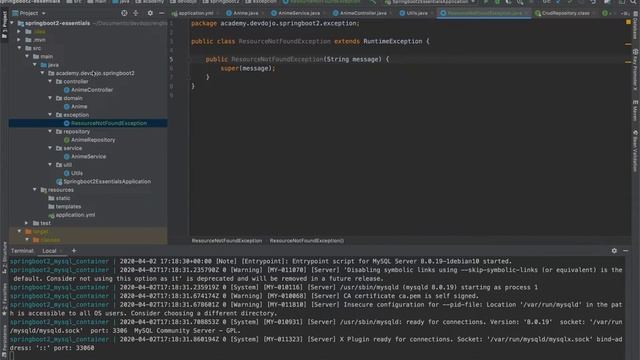Collapse the exception package arrow

point(50,115)
